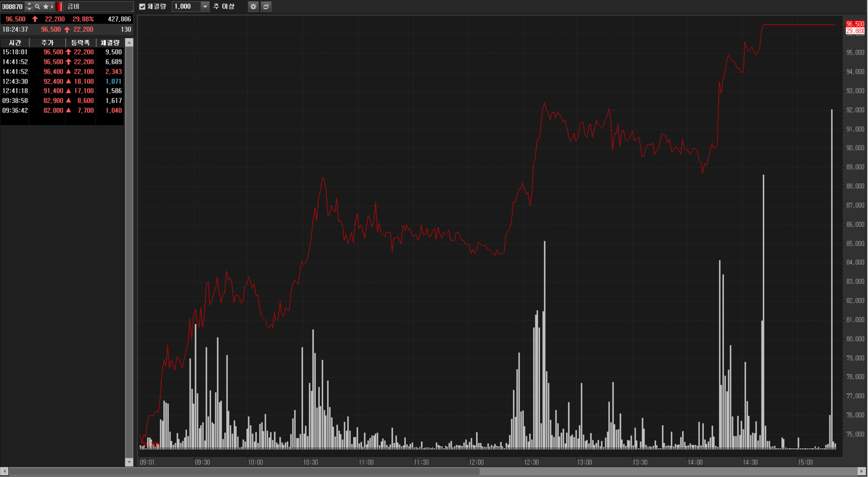Click the red bar icon beside stock code

click(x=59, y=6)
